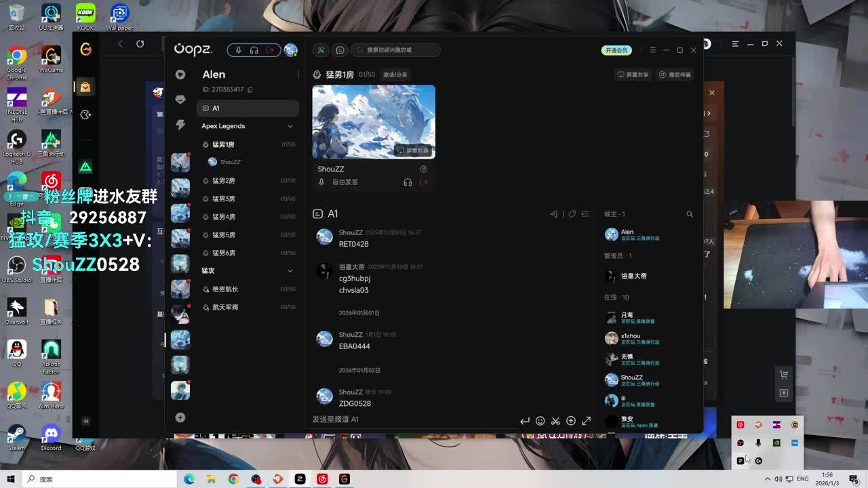Toggle headphone deafen in Oopz top bar
This screenshot has height=488, width=868.
click(x=254, y=50)
